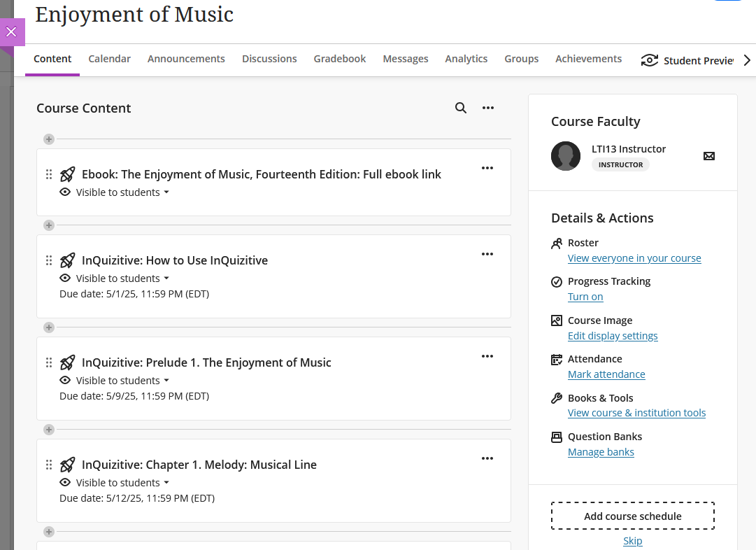Open options menu for How to Use InQuizitive
The image size is (756, 550).
tap(487, 254)
